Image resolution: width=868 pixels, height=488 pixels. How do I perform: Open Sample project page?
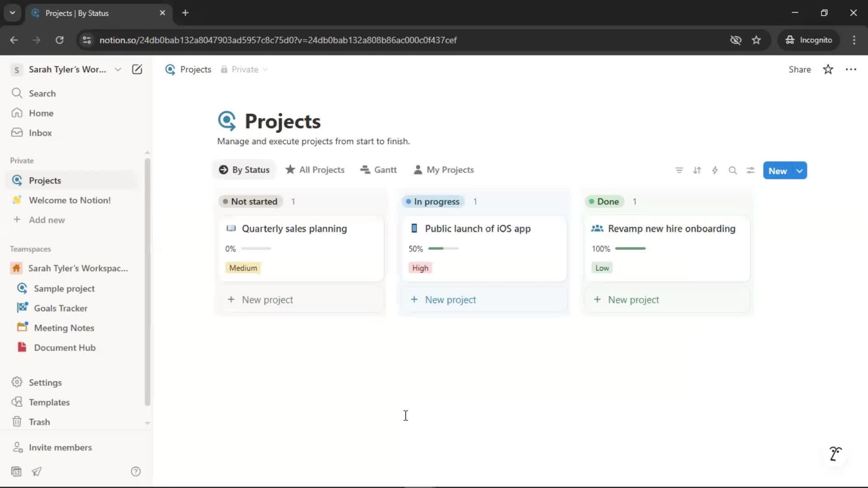click(72, 288)
